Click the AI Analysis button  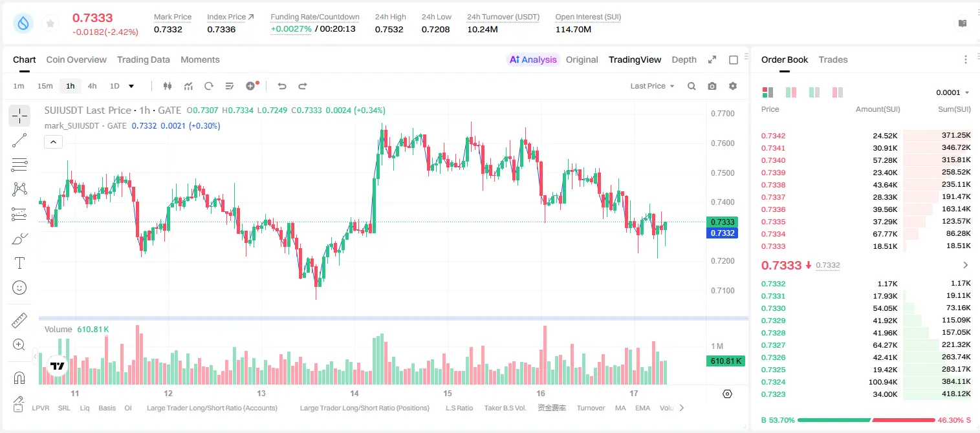point(533,59)
